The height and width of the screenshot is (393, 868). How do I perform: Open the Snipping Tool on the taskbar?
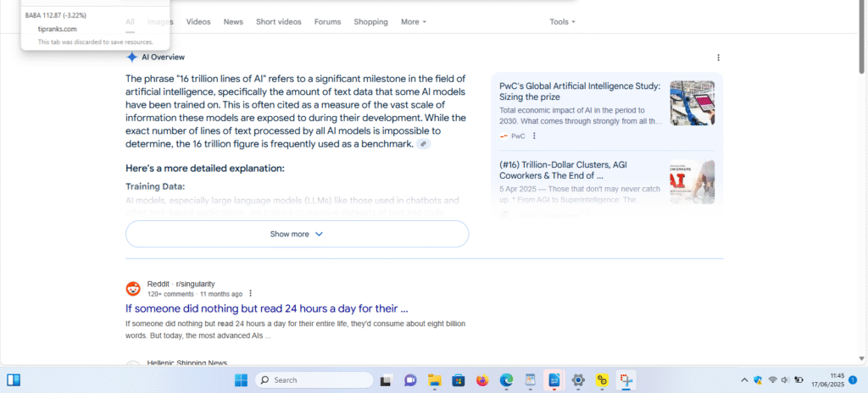pyautogui.click(x=626, y=380)
